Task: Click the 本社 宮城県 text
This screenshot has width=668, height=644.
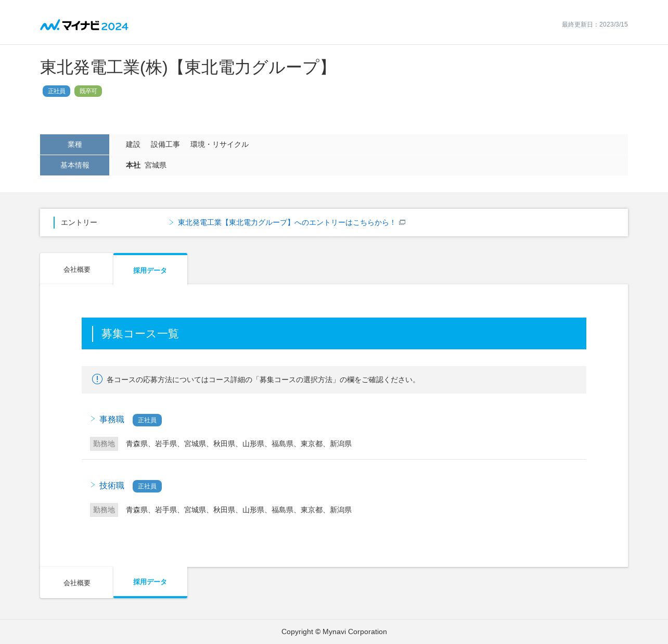Action: 146,165
